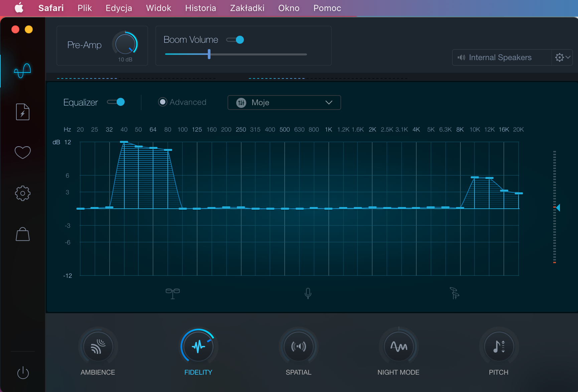Click the 10K equalizer band handle
The height and width of the screenshot is (392, 578).
coord(475,177)
